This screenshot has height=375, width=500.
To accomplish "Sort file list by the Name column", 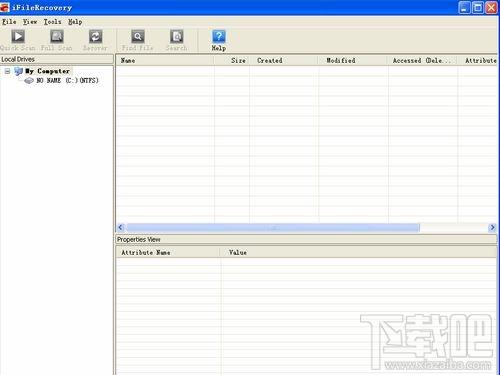I will (x=165, y=60).
